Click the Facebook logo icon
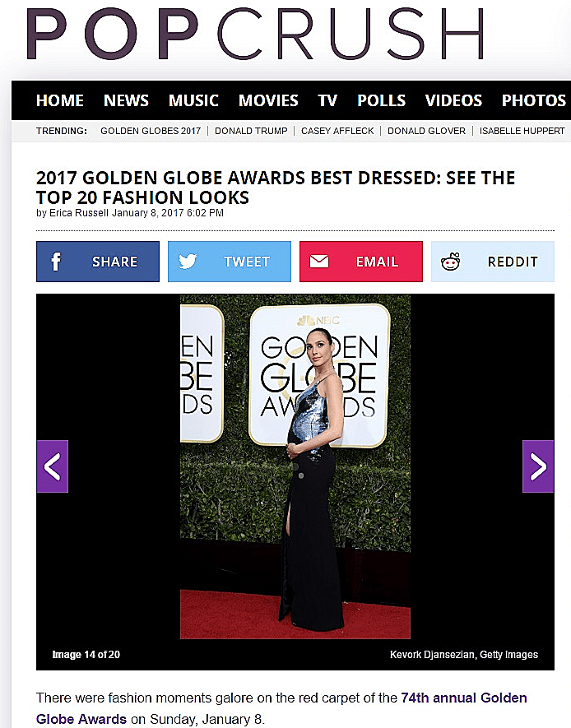 (56, 262)
